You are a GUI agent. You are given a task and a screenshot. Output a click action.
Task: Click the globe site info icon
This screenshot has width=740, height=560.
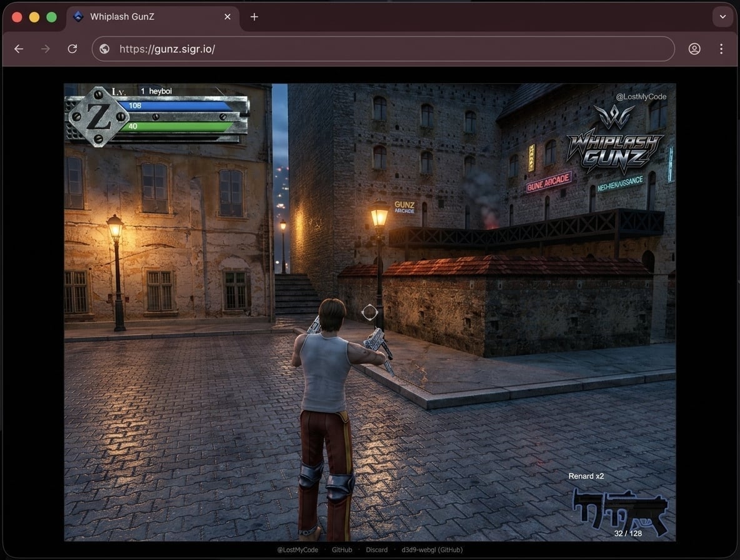tap(105, 49)
